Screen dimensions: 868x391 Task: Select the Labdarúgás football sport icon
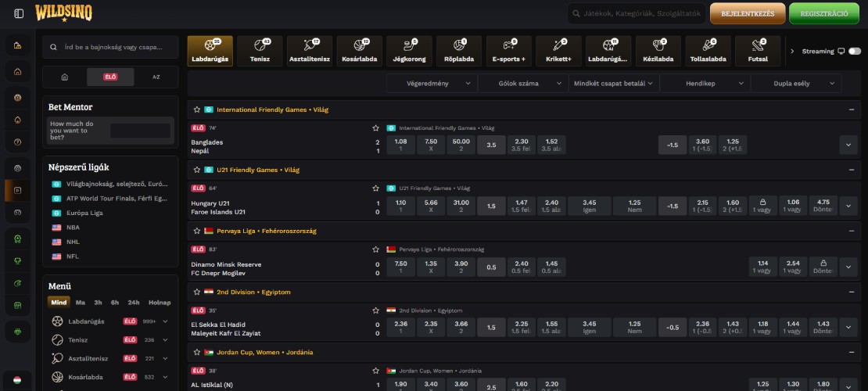(210, 51)
